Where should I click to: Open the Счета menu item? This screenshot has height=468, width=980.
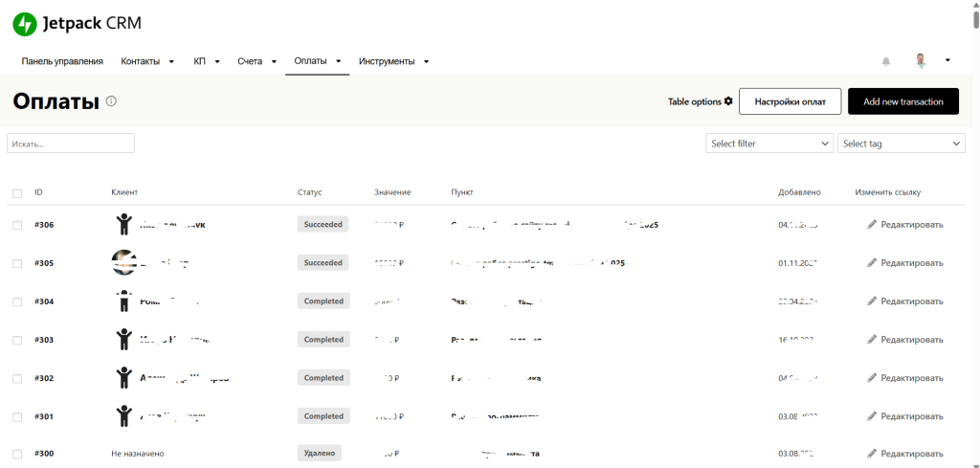click(x=250, y=61)
